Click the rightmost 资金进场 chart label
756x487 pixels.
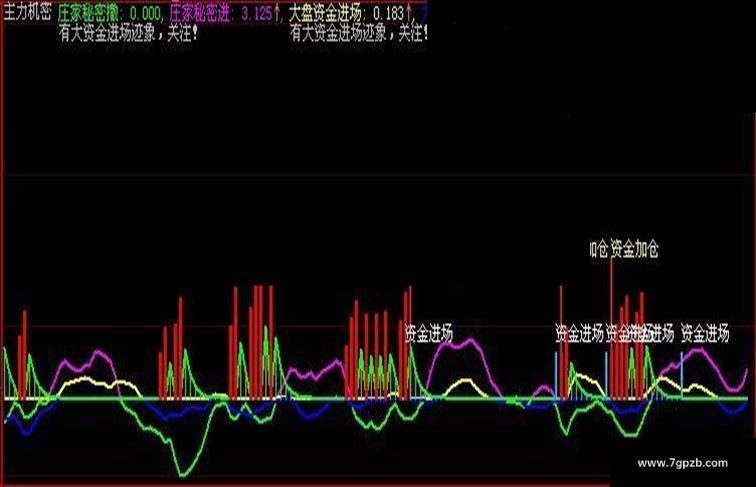[705, 333]
